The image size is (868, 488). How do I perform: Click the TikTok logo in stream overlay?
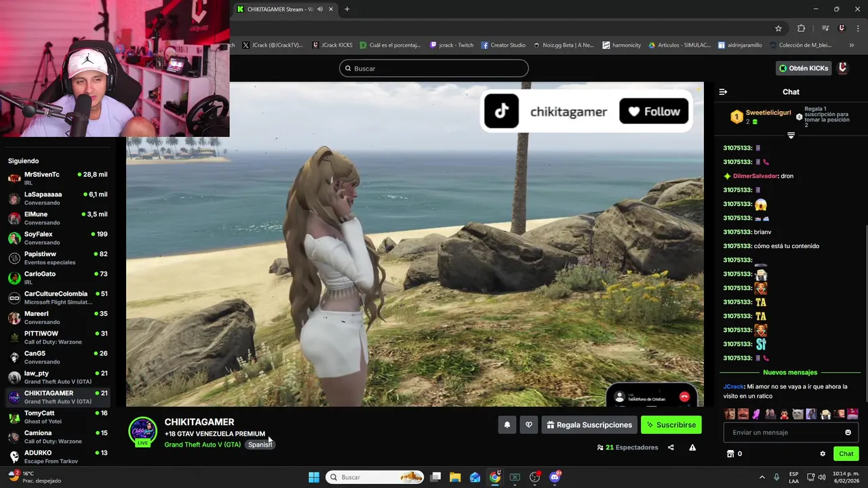(x=501, y=111)
